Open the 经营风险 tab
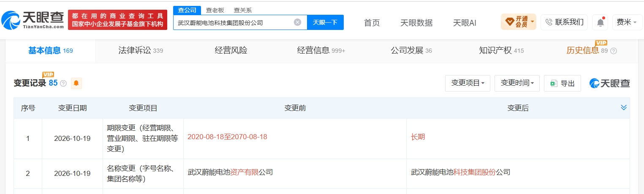The height and width of the screenshot is (194, 644). (x=231, y=51)
